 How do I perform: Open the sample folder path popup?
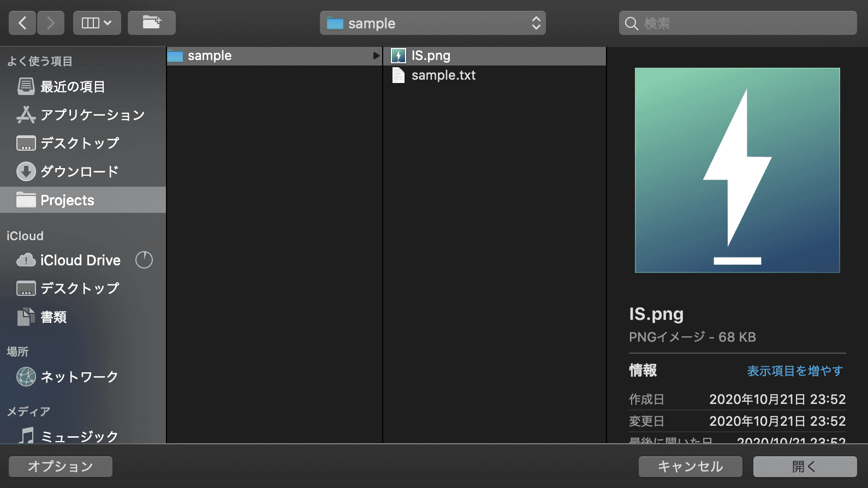tap(432, 23)
